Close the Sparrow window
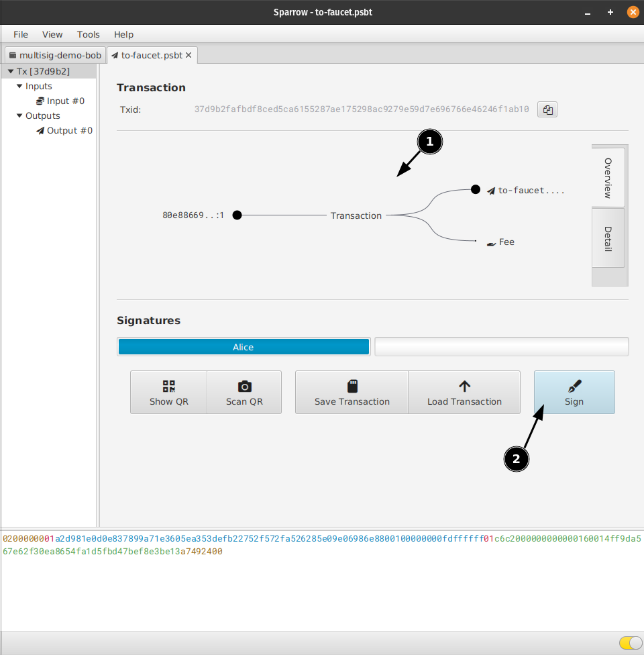The width and height of the screenshot is (644, 655). tap(633, 12)
